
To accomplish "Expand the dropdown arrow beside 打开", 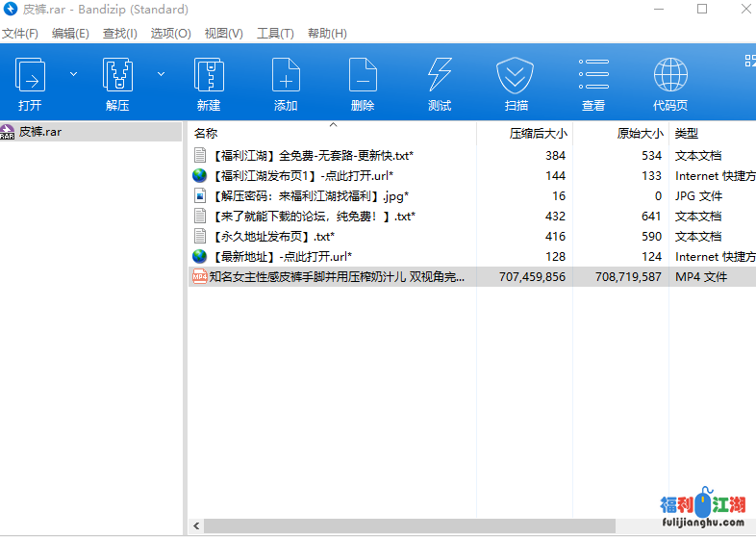I will coord(73,74).
